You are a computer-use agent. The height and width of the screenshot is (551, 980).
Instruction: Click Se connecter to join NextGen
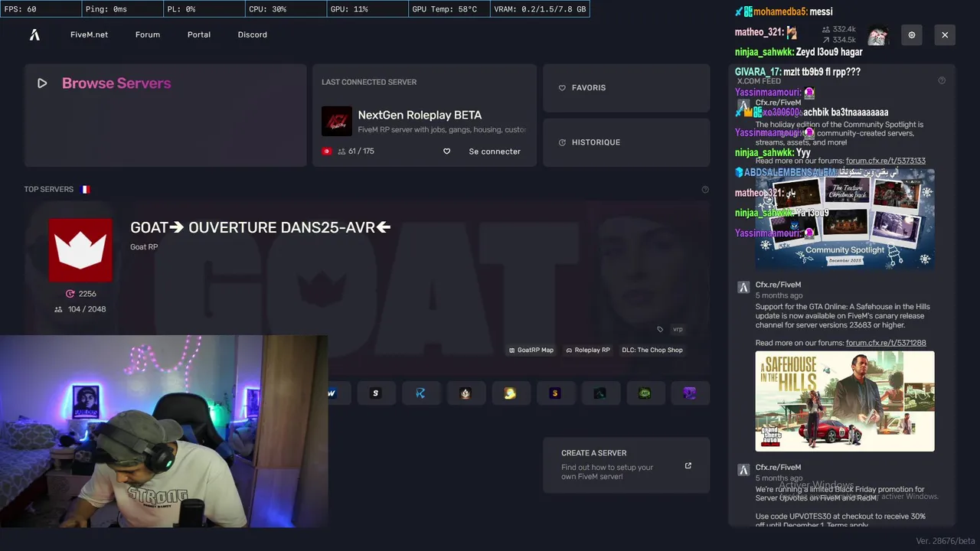pyautogui.click(x=495, y=152)
